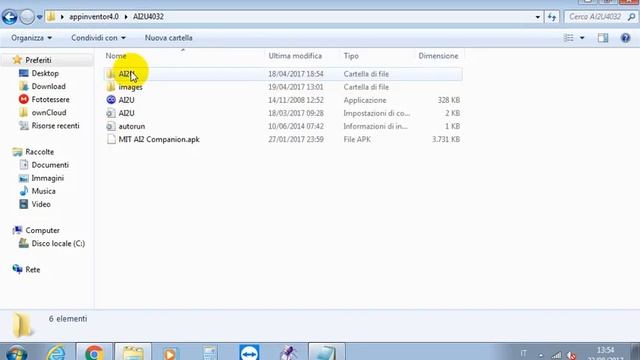Select Computer in the navigation pane
The image size is (640, 360).
(42, 230)
